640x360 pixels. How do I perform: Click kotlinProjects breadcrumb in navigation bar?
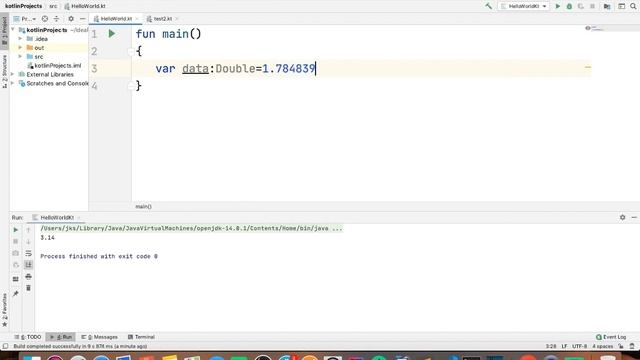23,6
